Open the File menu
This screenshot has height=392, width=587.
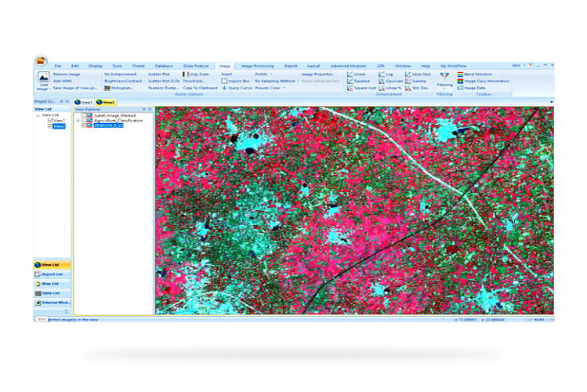click(58, 66)
